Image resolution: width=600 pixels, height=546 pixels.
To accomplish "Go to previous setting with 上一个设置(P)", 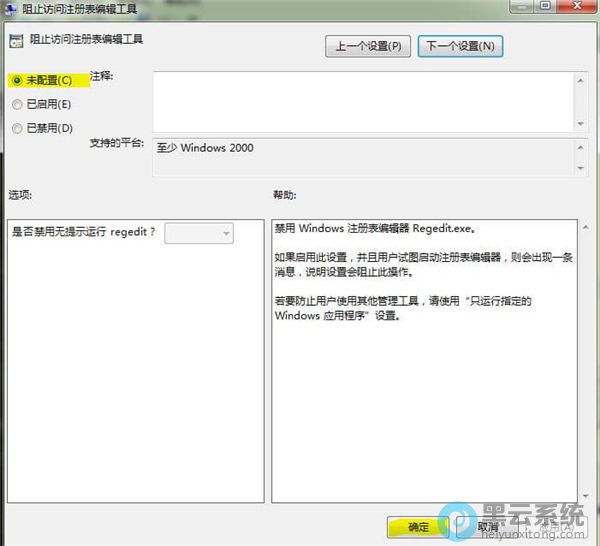I will pos(368,45).
